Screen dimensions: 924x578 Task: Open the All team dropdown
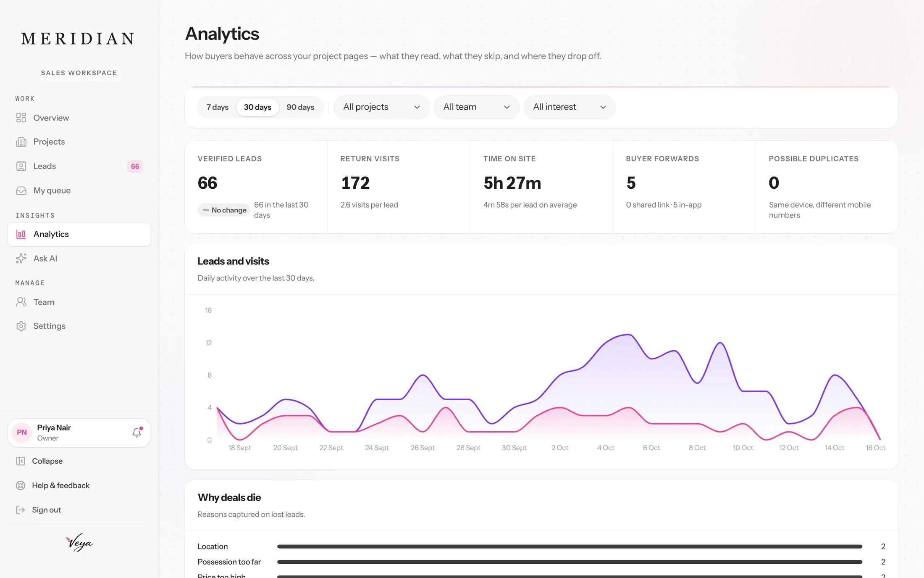476,107
